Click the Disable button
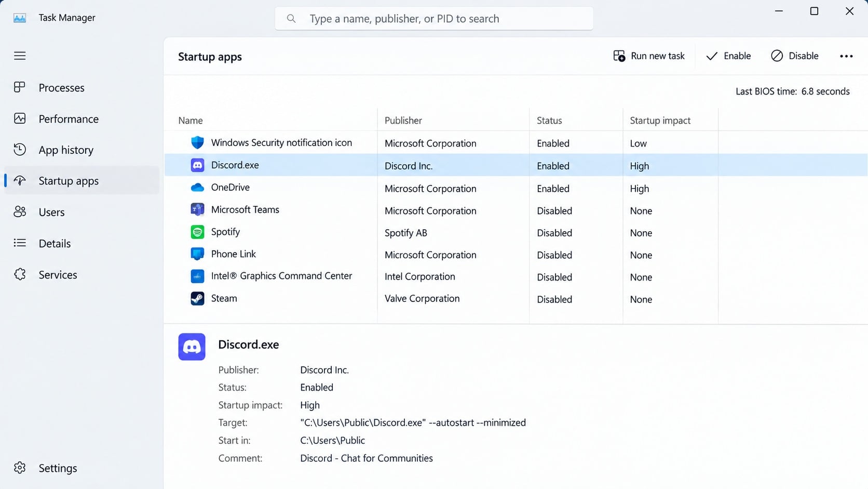 tap(795, 56)
